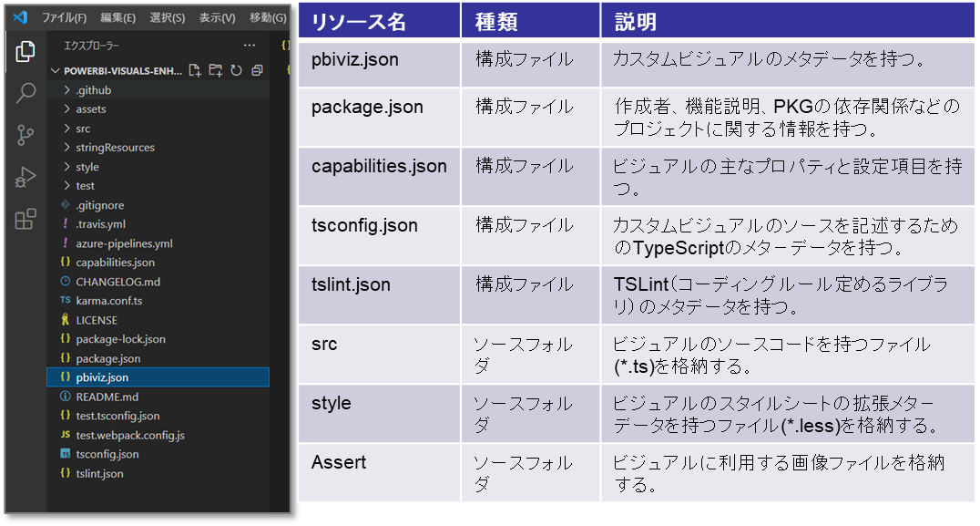Open the Explorer activity bar icon
Viewport: 980px width, 526px height.
tap(25, 51)
